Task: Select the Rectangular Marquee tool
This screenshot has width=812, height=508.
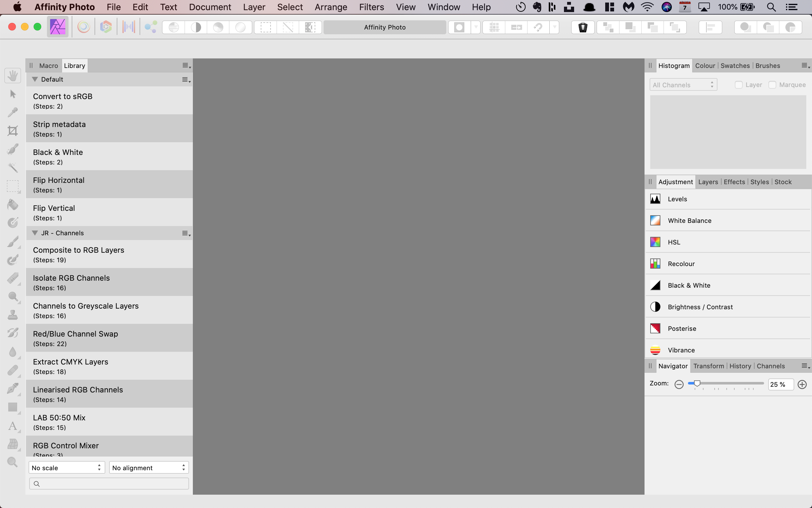Action: pos(13,186)
